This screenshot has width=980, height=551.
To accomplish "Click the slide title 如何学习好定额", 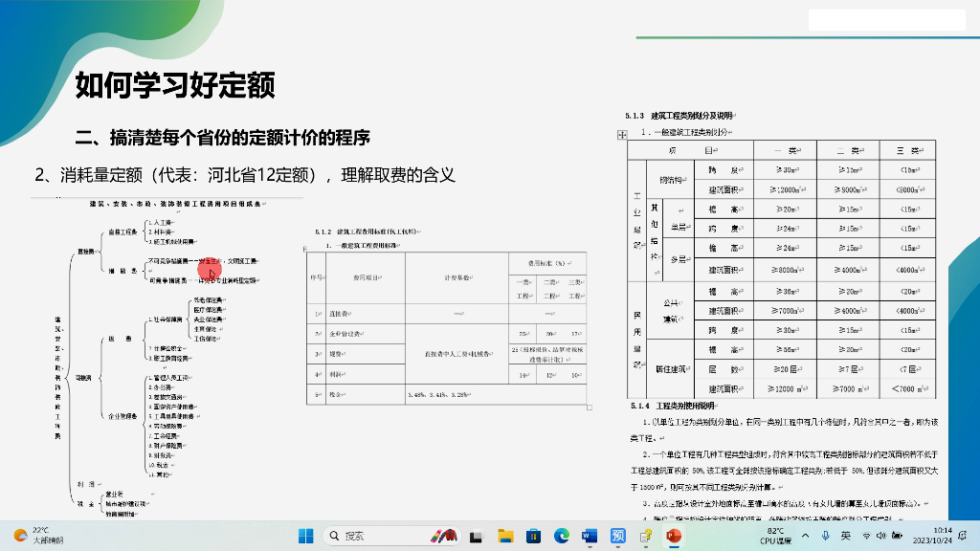I will (175, 87).
